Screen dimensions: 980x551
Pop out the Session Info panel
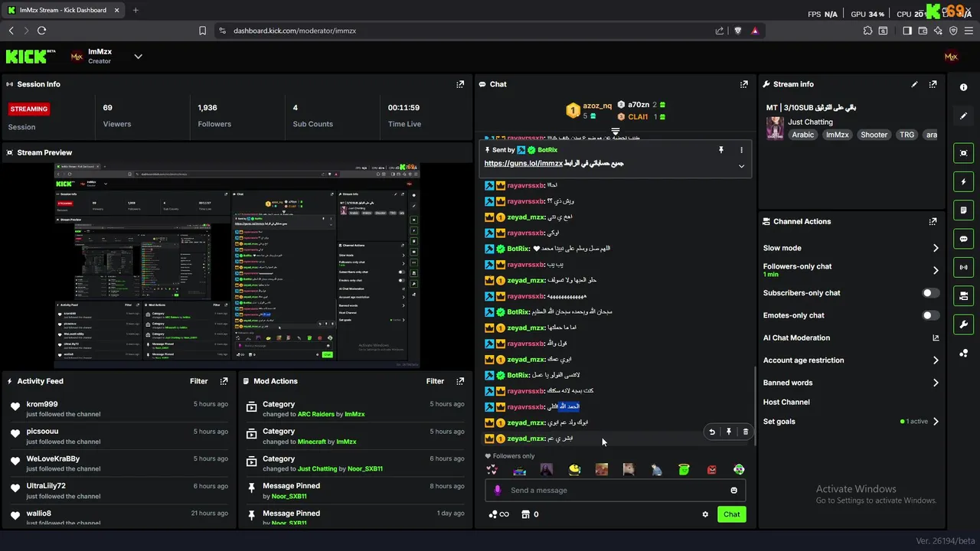tap(460, 84)
